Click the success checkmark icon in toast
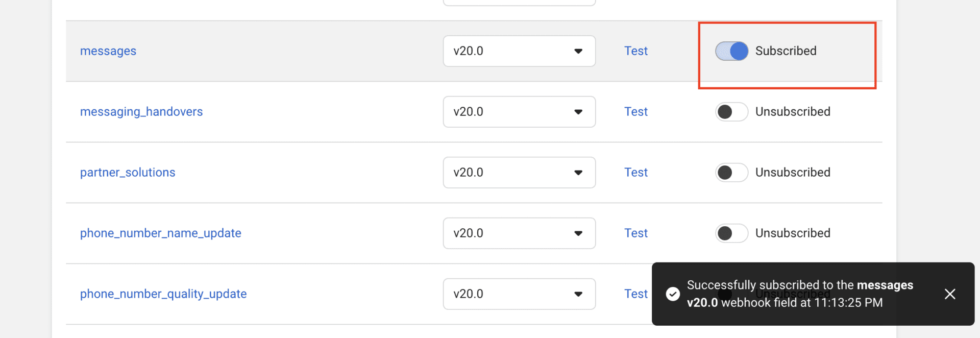The height and width of the screenshot is (338, 980). [x=673, y=294]
